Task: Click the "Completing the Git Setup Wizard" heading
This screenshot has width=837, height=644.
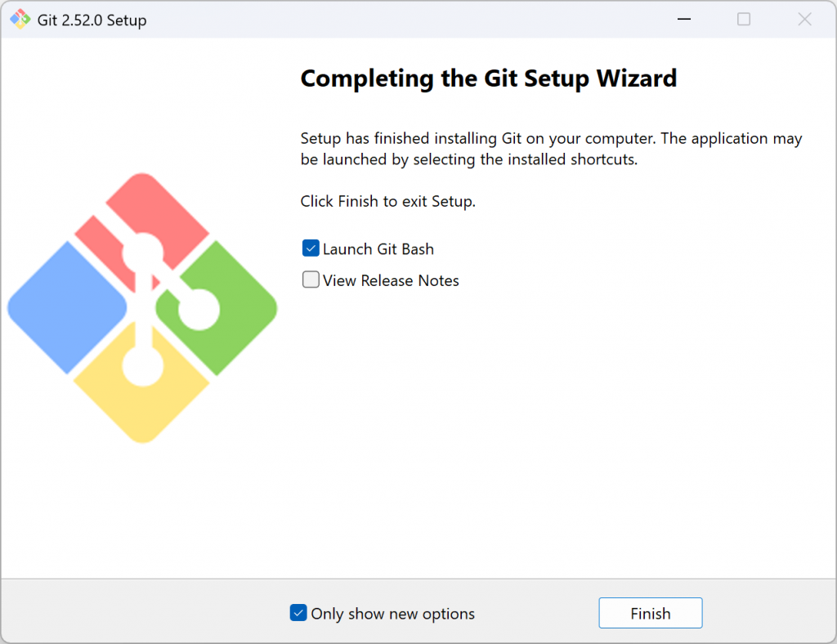Action: (x=489, y=78)
